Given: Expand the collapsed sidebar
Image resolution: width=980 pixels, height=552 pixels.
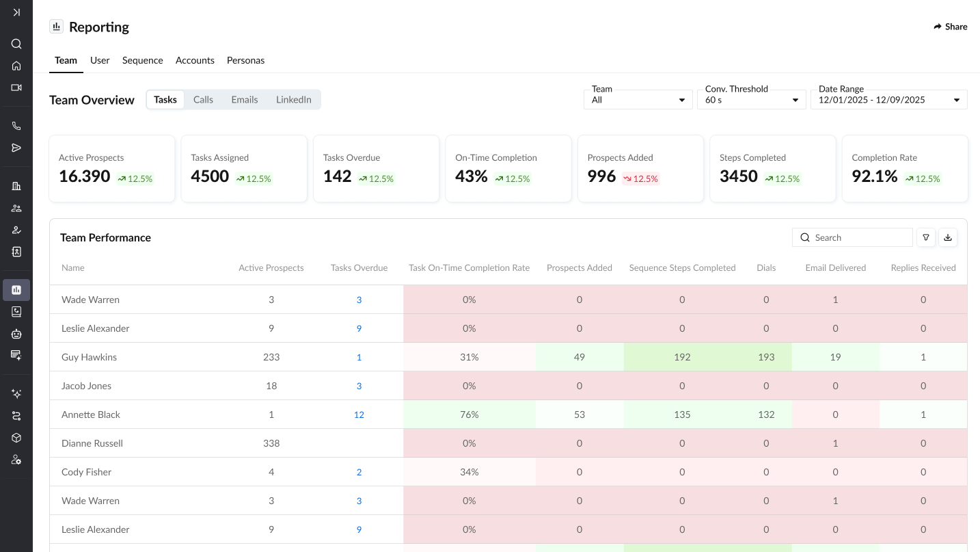Looking at the screenshot, I should click(16, 12).
